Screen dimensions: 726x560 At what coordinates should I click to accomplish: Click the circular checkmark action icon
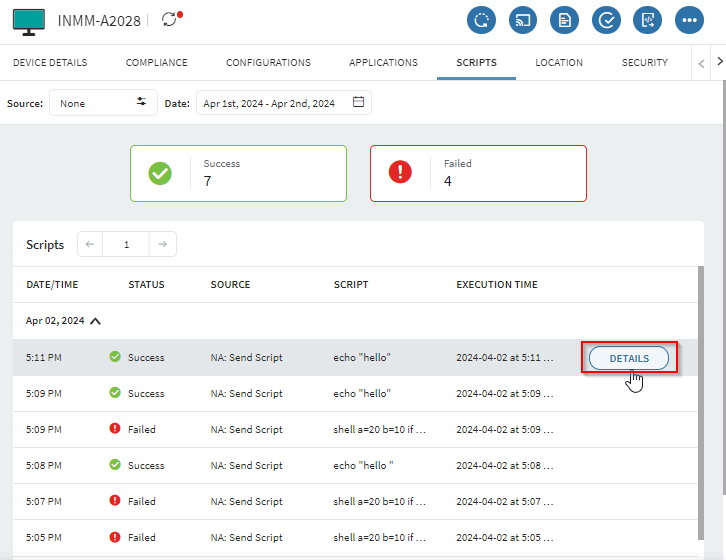(x=606, y=20)
